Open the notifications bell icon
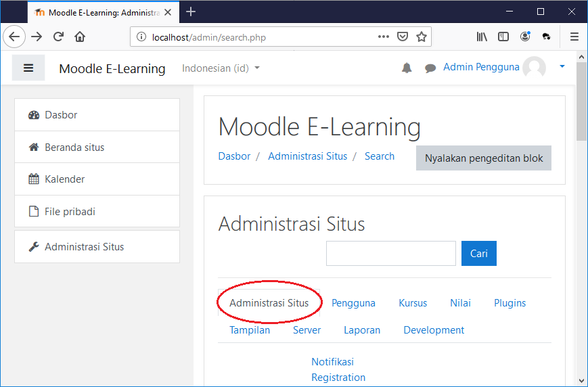The width and height of the screenshot is (588, 387). coord(407,68)
